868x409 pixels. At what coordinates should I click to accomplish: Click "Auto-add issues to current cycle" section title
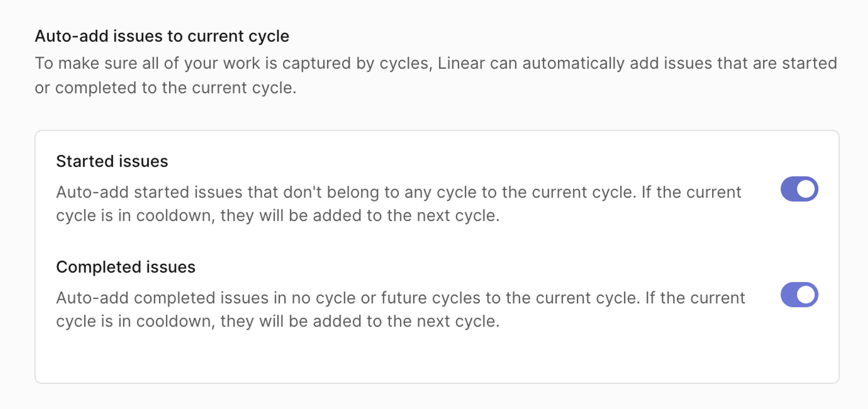162,36
